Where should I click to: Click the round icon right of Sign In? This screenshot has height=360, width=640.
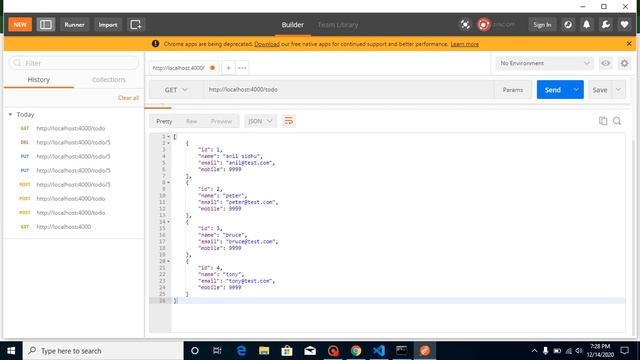568,25
